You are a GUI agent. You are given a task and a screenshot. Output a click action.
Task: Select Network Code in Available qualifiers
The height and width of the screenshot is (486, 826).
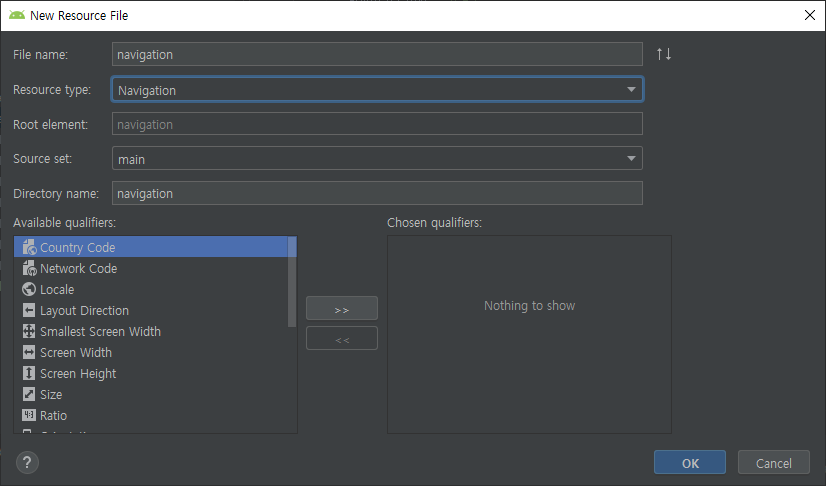point(151,268)
